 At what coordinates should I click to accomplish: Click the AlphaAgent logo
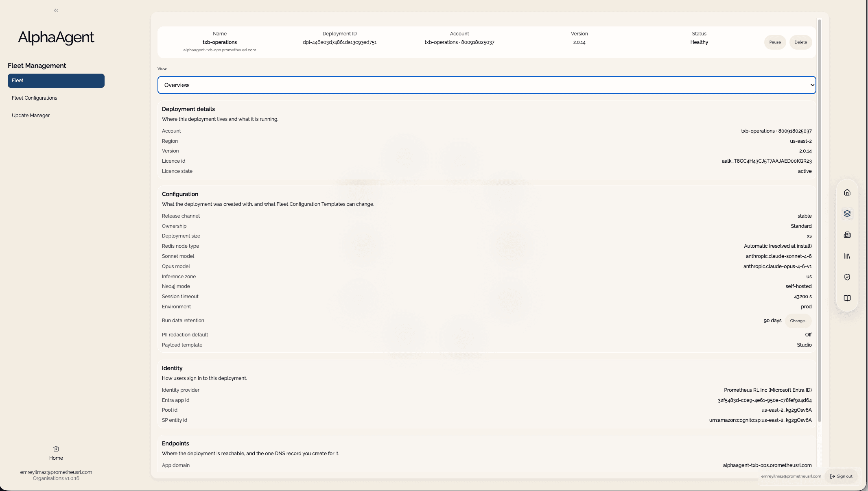coord(56,37)
